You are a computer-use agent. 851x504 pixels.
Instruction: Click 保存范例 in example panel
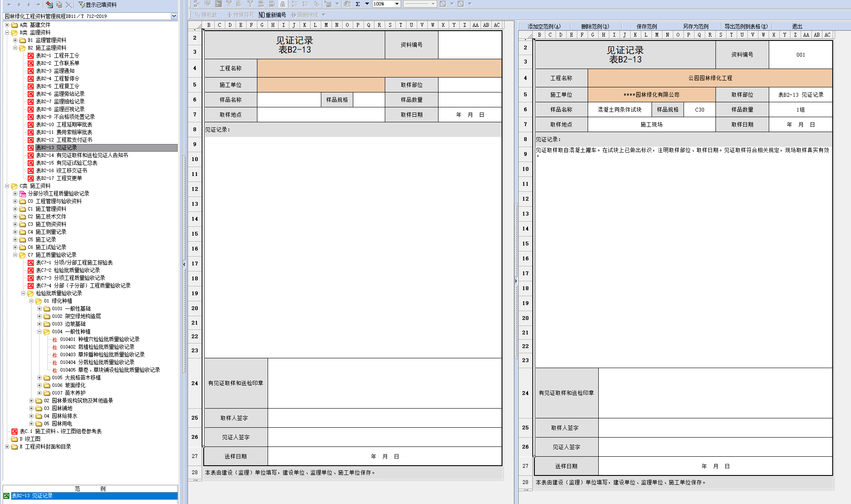(x=646, y=26)
